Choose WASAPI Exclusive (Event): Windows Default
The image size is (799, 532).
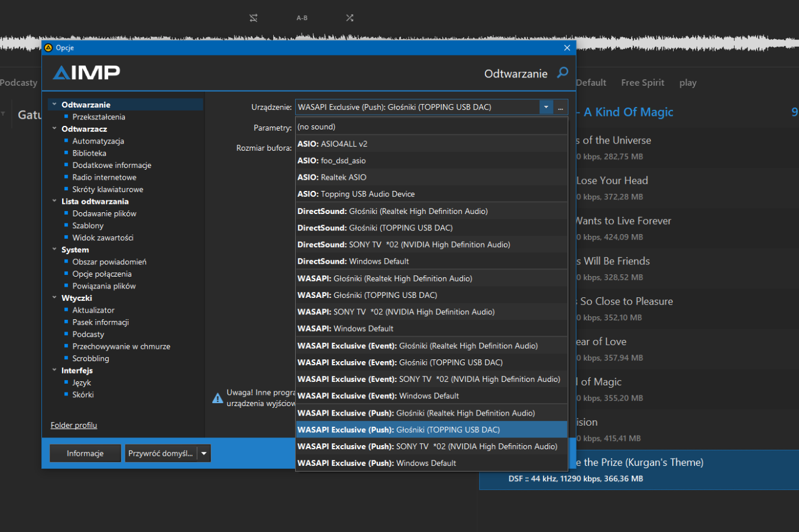[432, 396]
